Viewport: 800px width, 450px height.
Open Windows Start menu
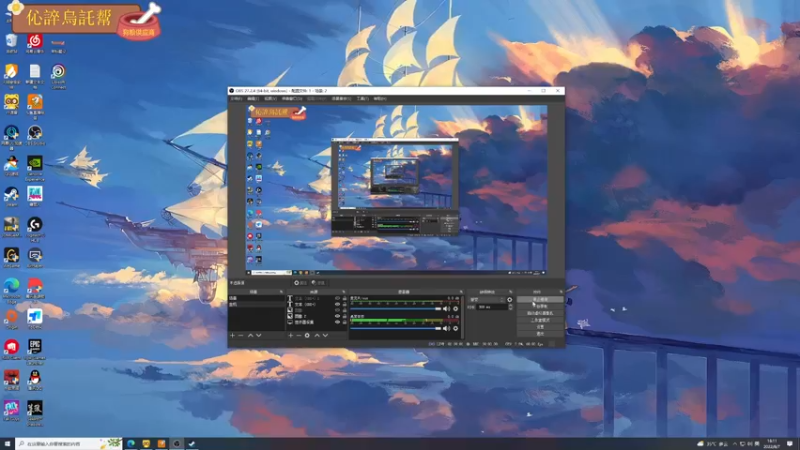[x=7, y=443]
